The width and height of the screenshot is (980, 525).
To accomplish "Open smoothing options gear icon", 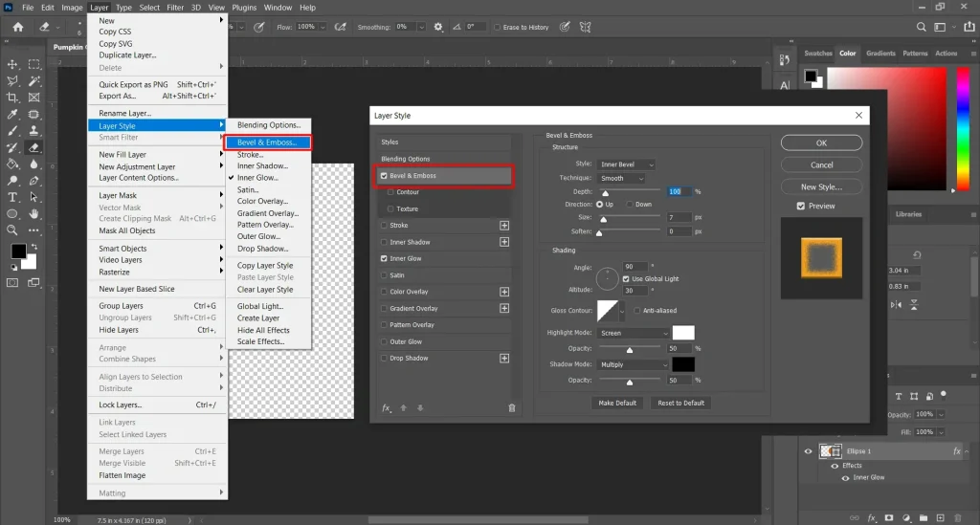I will (438, 27).
